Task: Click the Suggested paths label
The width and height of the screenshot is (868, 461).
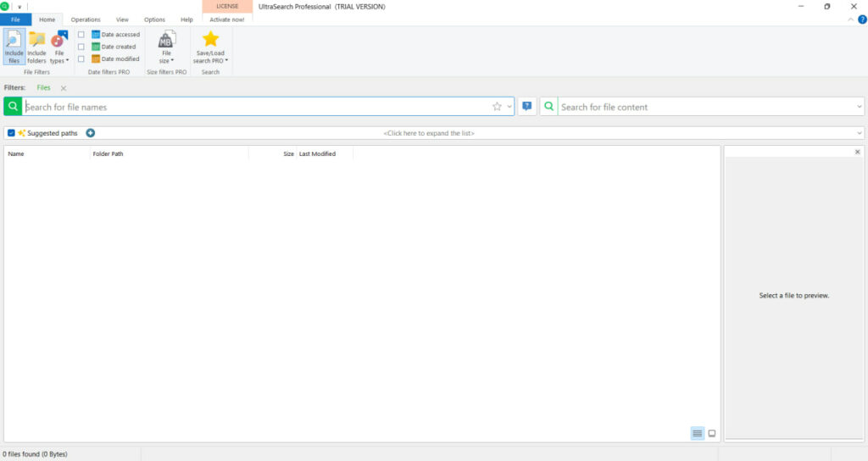Action: (53, 133)
